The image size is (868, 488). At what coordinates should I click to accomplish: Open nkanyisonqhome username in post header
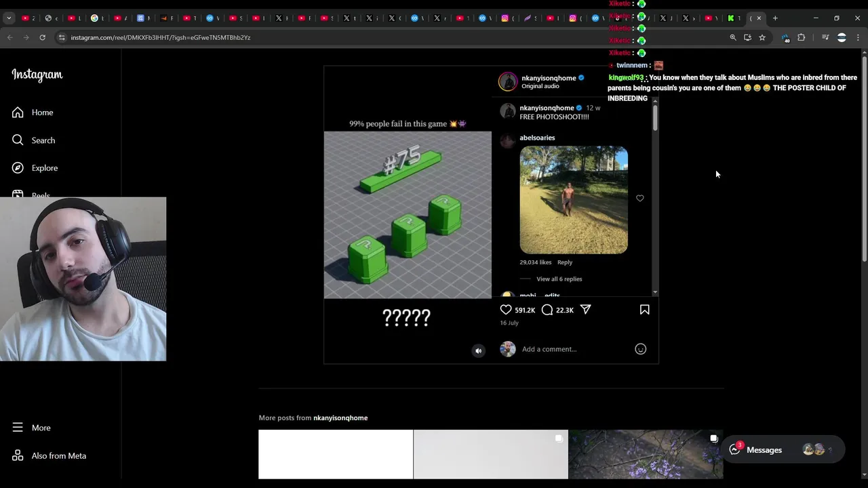pyautogui.click(x=549, y=78)
